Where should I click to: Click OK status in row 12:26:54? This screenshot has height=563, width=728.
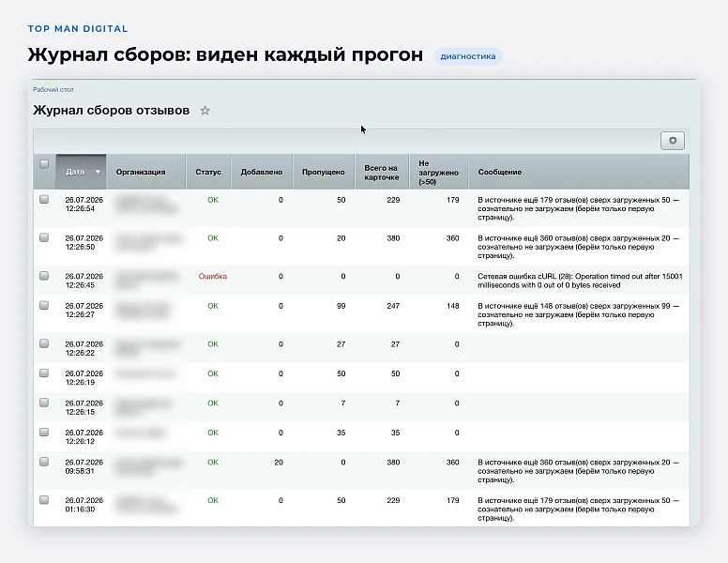click(x=213, y=200)
